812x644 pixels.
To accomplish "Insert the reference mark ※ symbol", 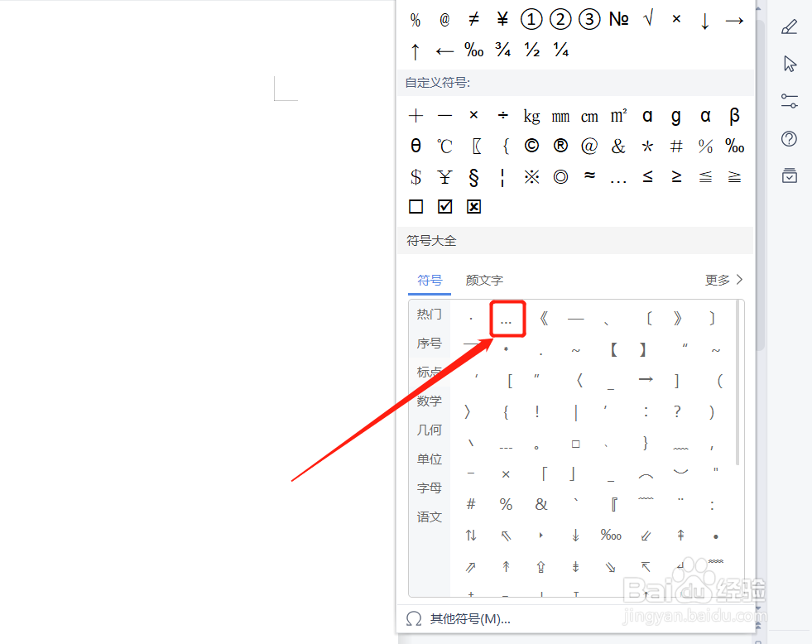I will 531,177.
